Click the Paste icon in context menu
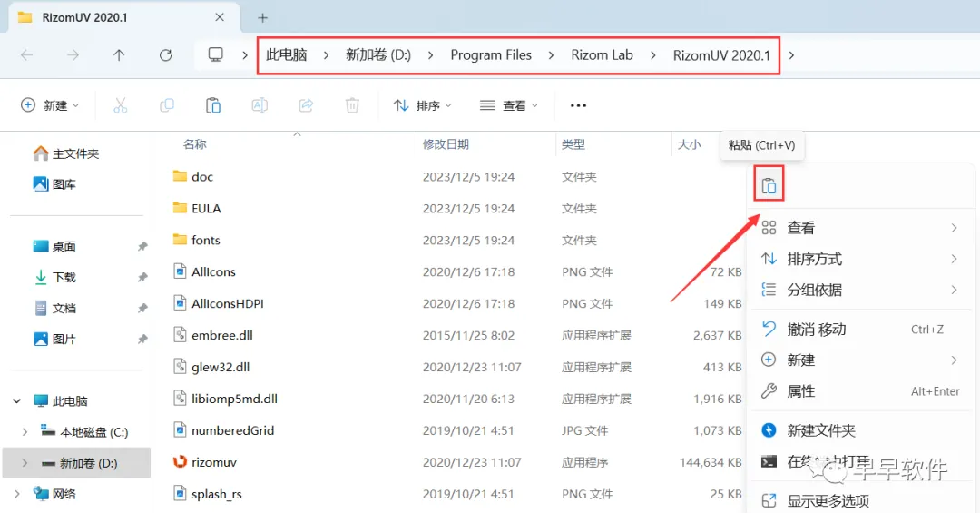This screenshot has width=980, height=513. [x=769, y=184]
